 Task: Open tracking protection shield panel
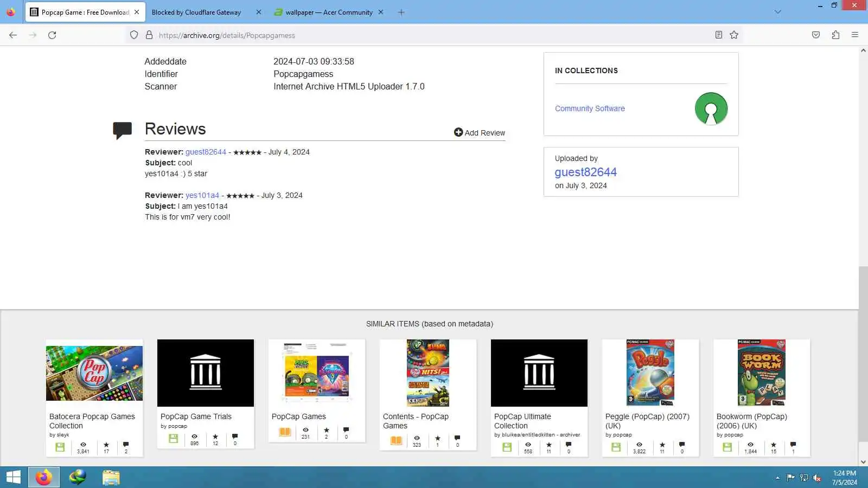[134, 35]
